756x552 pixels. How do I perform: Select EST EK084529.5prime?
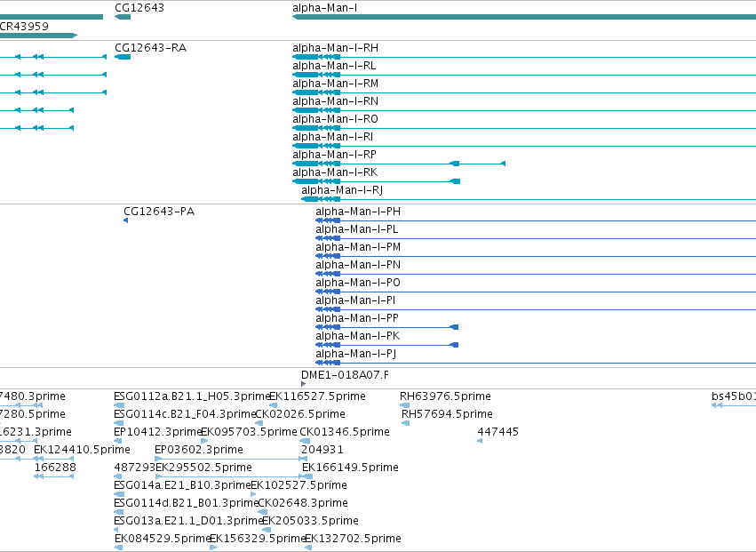tap(163, 539)
